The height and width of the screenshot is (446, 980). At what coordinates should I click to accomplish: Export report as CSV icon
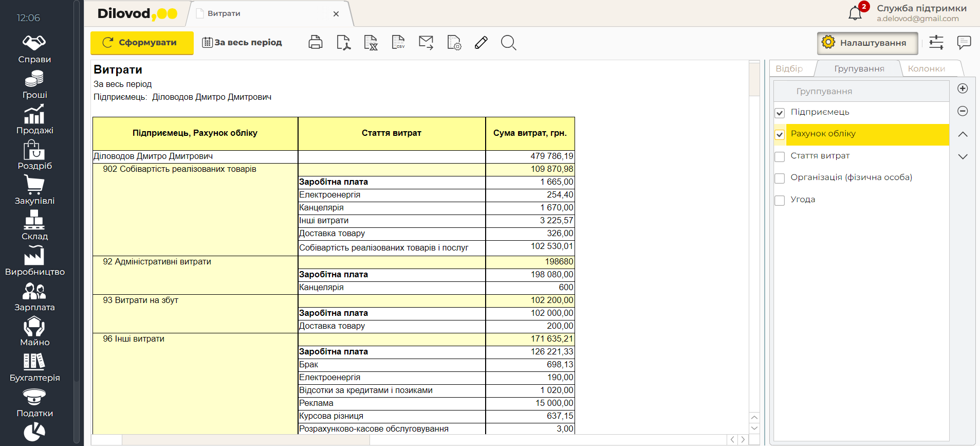click(x=398, y=43)
